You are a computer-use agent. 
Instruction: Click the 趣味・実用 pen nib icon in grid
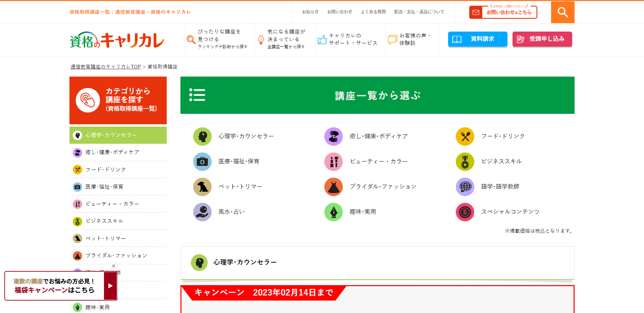pos(333,212)
